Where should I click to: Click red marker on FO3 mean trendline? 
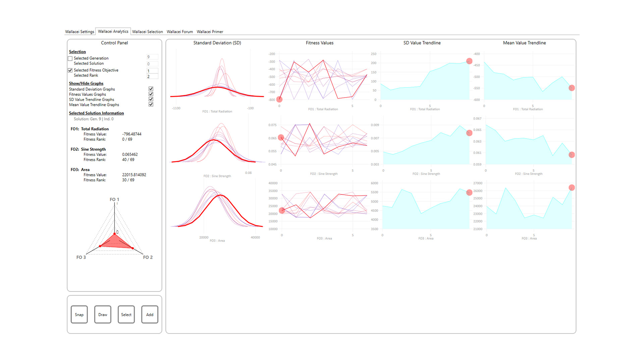pos(572,188)
